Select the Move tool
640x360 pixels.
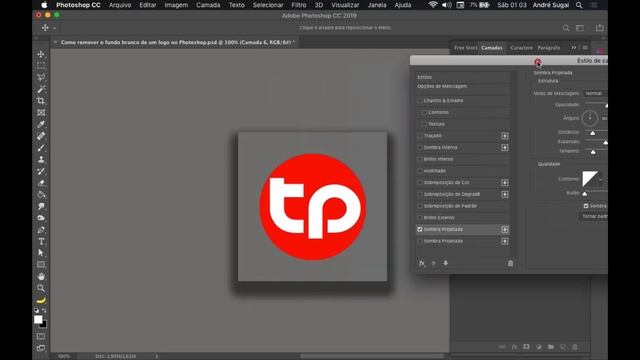[41, 54]
